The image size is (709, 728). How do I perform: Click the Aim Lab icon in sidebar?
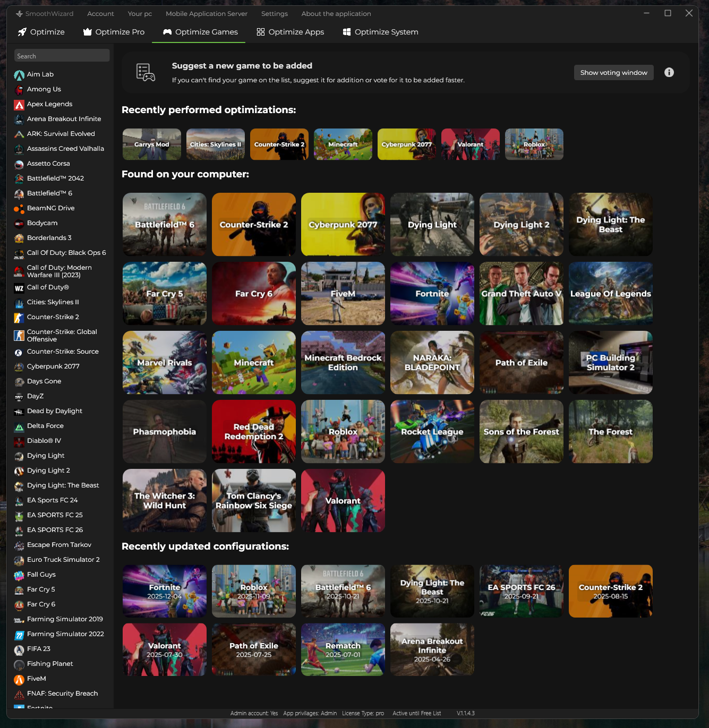point(19,75)
